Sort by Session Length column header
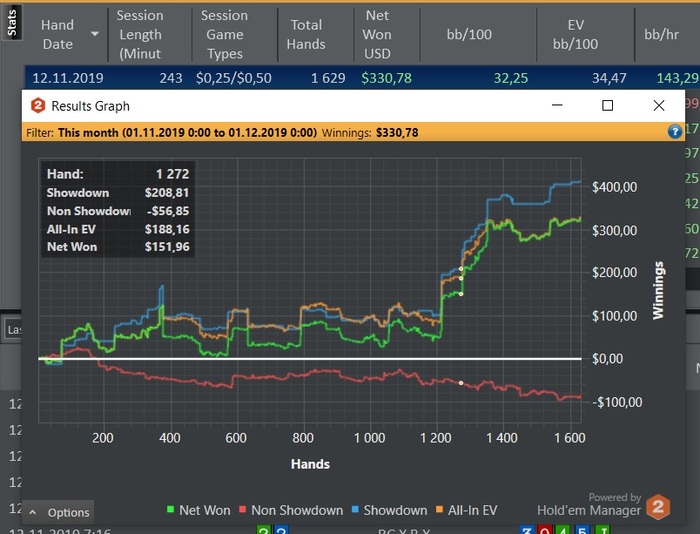 pos(139,34)
